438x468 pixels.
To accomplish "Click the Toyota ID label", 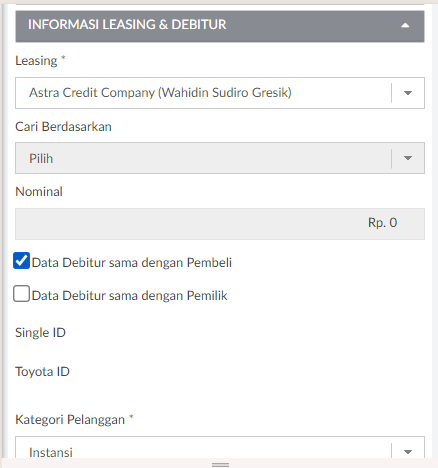I will tap(42, 372).
